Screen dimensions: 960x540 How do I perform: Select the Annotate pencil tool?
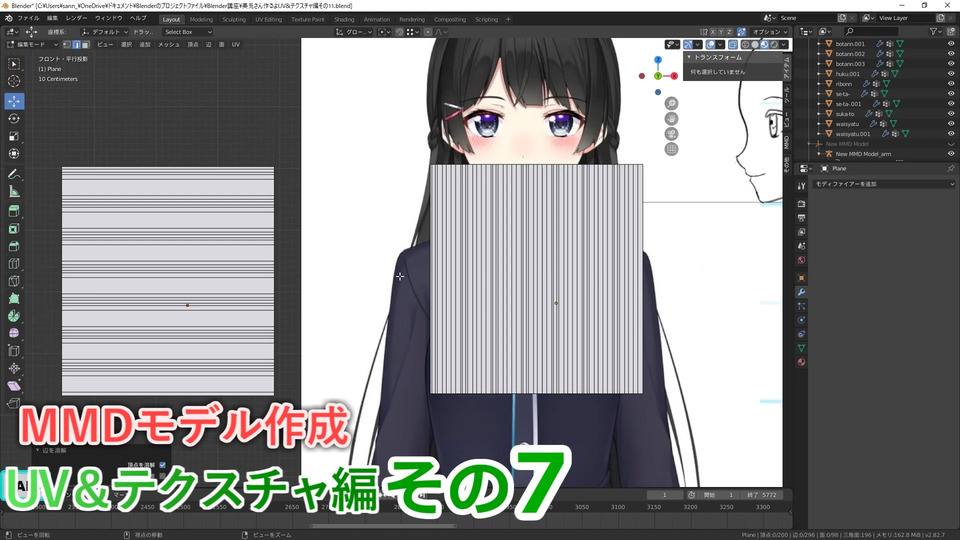[13, 174]
